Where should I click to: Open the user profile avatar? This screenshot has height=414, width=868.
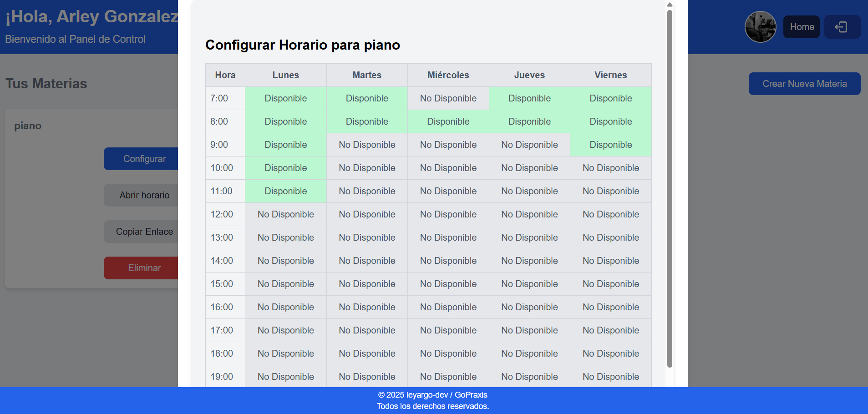(760, 27)
